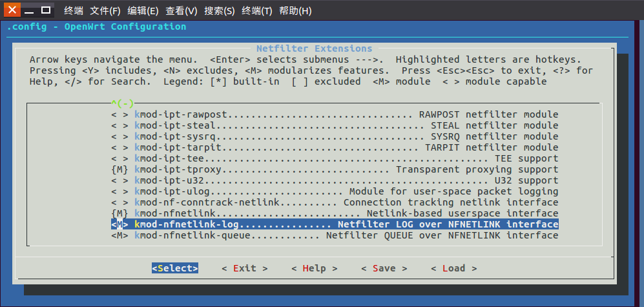The width and height of the screenshot is (644, 307).
Task: Toggle kmod-ipt-tee module state
Action: click(x=119, y=158)
